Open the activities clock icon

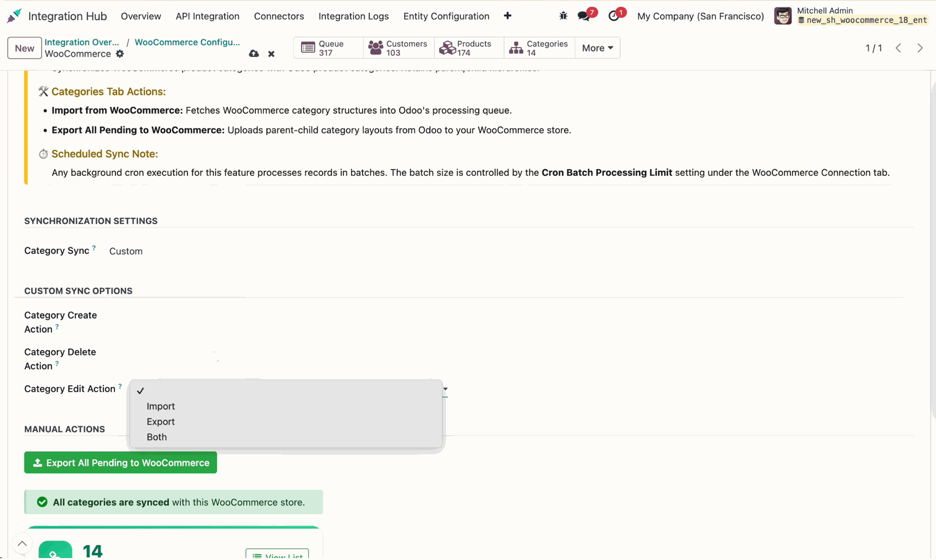coord(614,16)
